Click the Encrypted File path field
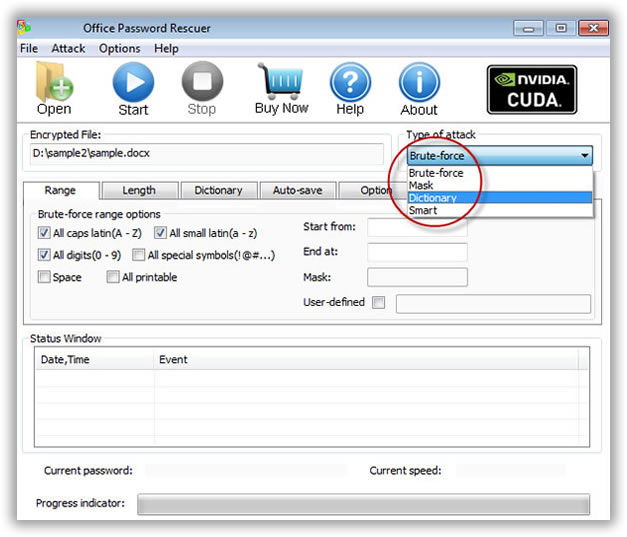Viewport: 627px width, 537px height. [207, 154]
